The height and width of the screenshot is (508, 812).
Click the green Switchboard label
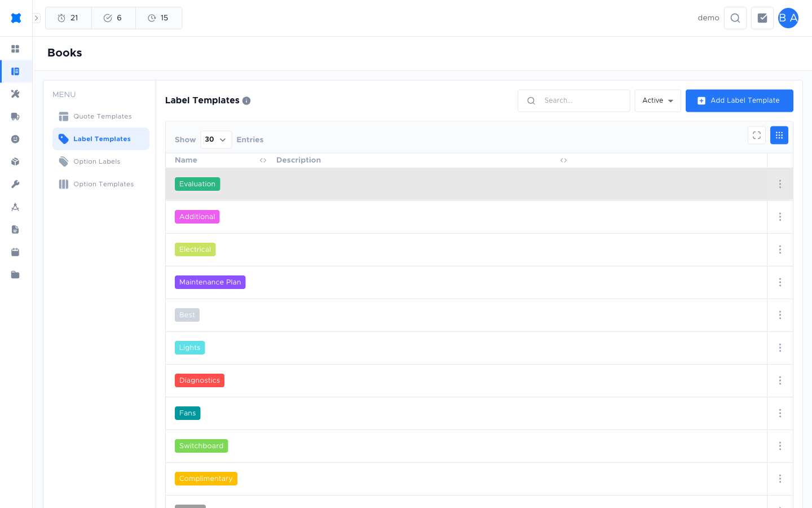tap(201, 446)
